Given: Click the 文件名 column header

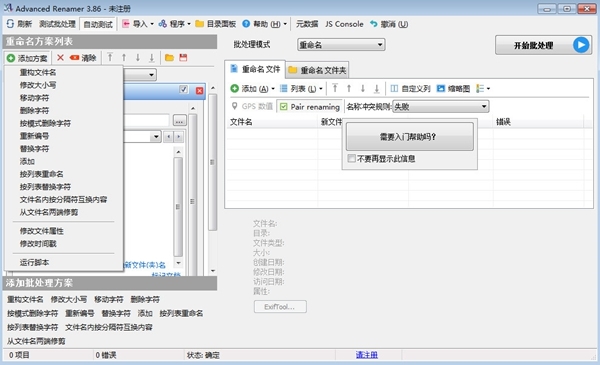Looking at the screenshot, I should pos(272,122).
